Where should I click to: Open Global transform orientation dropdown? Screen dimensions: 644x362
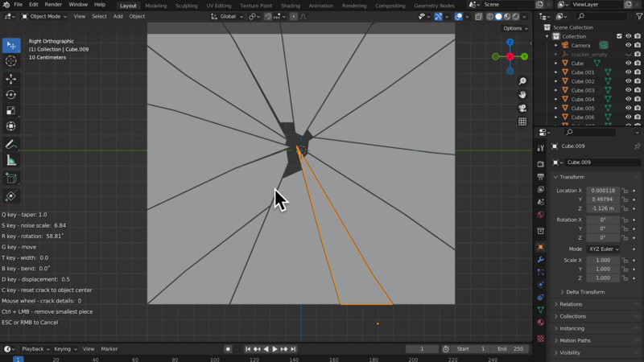click(x=228, y=17)
